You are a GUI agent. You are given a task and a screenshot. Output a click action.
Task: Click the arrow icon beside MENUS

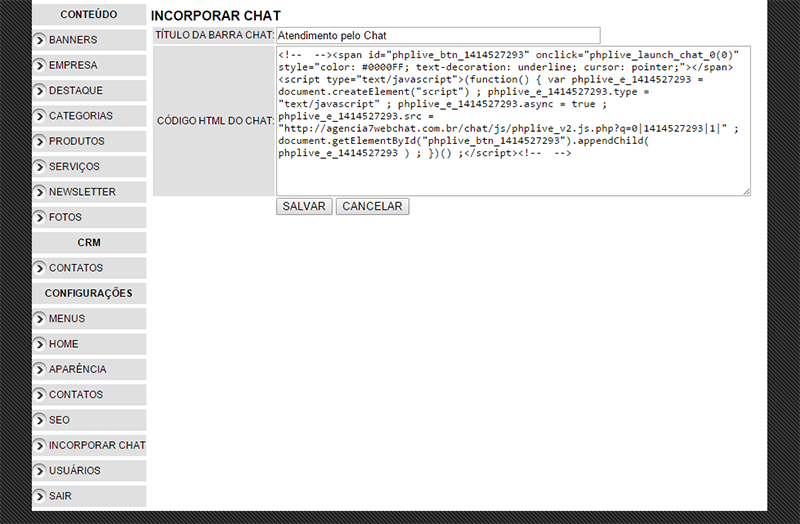tap(39, 319)
